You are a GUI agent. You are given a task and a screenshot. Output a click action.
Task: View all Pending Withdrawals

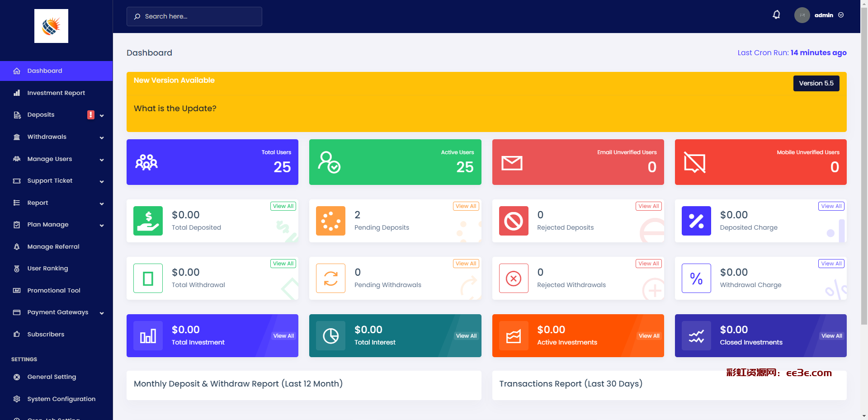point(466,264)
